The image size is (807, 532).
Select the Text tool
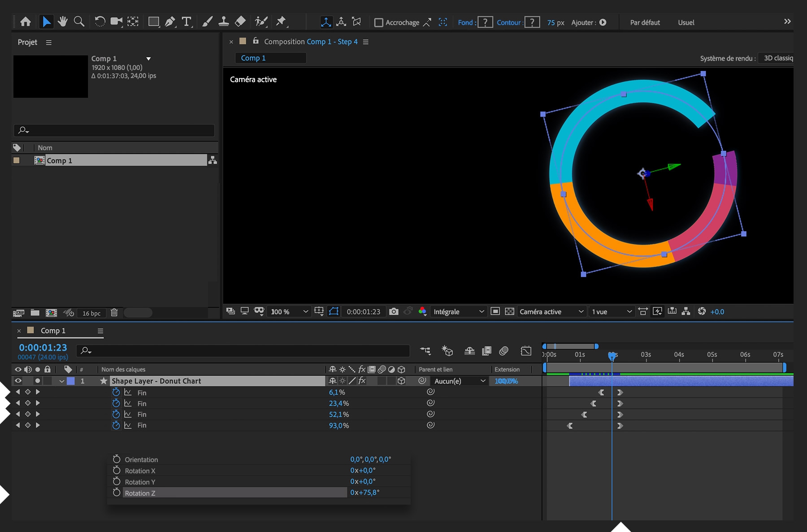click(187, 21)
